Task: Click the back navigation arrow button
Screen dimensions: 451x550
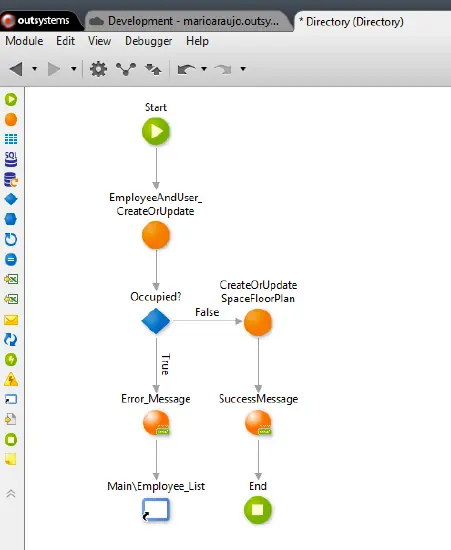Action: (16, 69)
